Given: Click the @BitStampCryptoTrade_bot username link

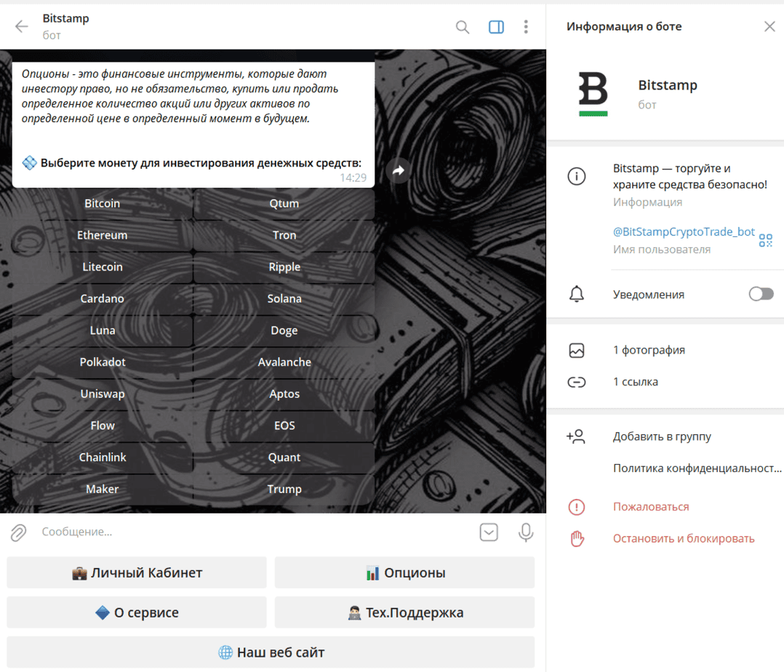Looking at the screenshot, I should [684, 232].
